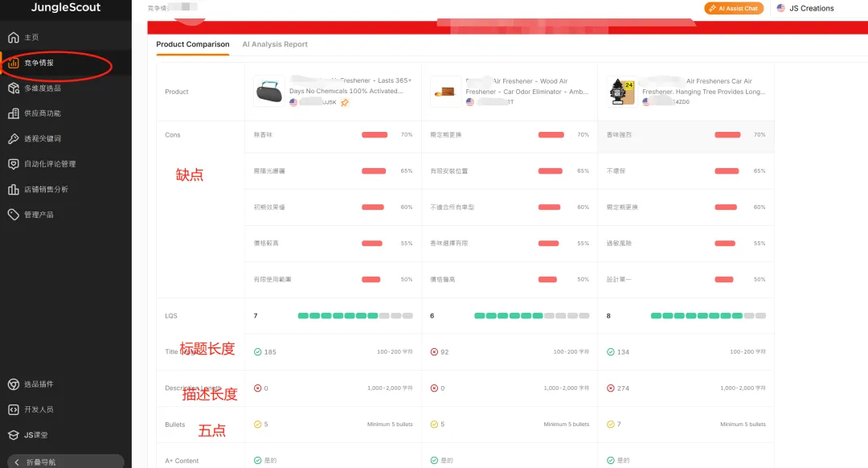
Task: Collapse sidebar with 折叠导航
Action: (x=65, y=462)
